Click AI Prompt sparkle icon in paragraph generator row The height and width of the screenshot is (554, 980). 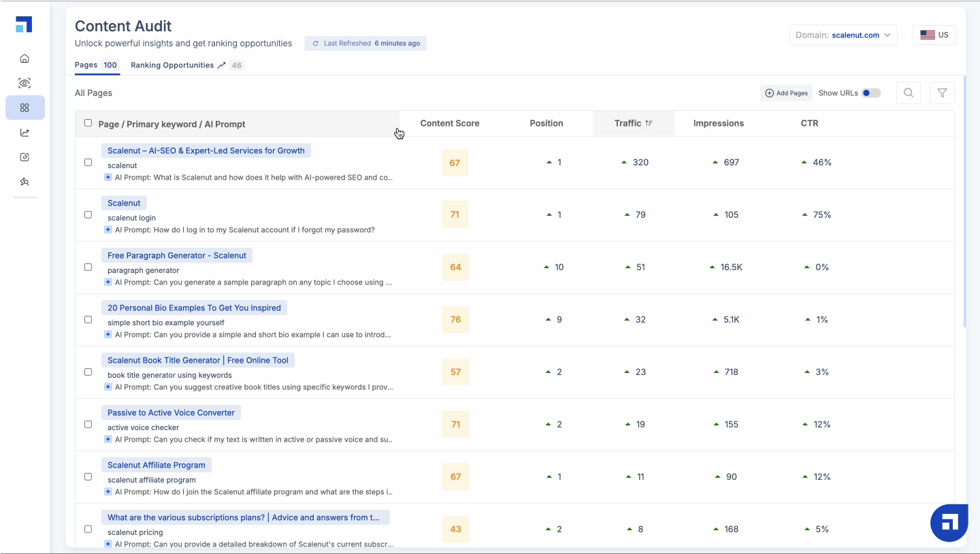tap(108, 282)
